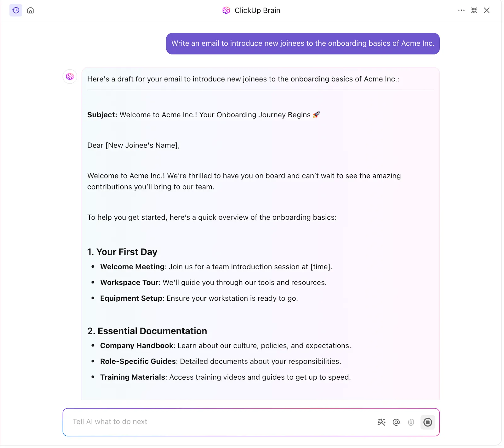Go to the home icon
The image size is (504, 448).
tap(31, 10)
